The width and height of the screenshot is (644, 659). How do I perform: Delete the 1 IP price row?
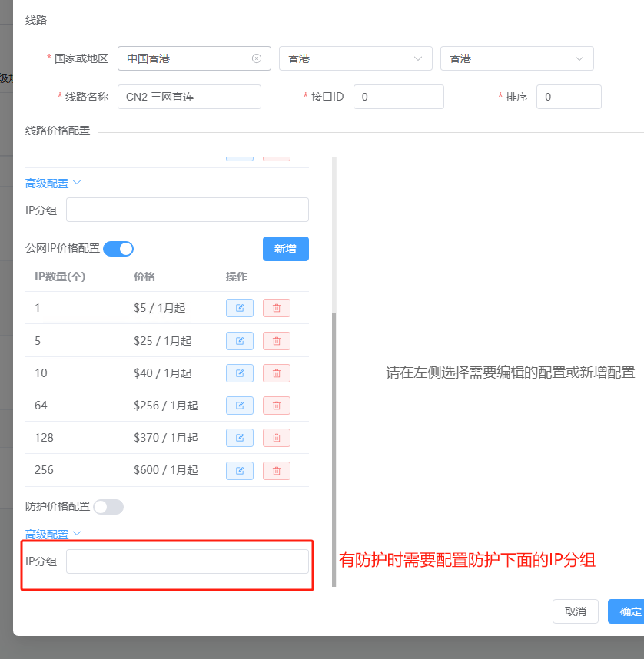pyautogui.click(x=277, y=308)
